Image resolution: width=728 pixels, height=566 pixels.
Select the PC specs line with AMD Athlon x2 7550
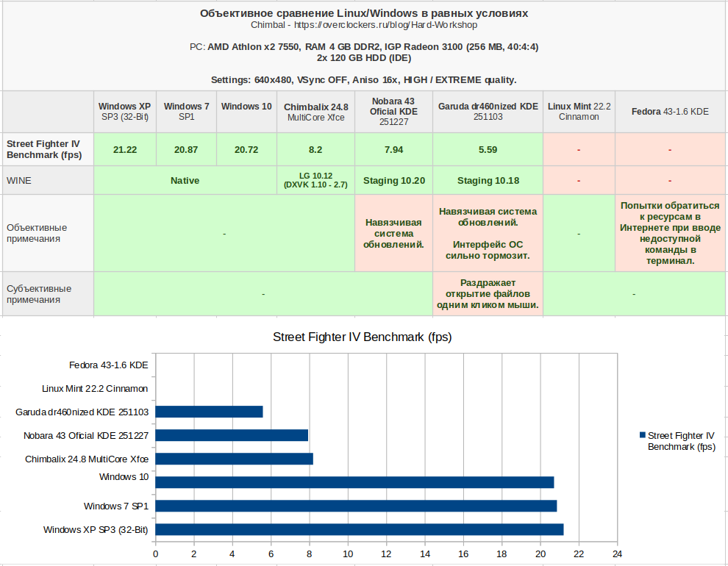pyautogui.click(x=364, y=46)
